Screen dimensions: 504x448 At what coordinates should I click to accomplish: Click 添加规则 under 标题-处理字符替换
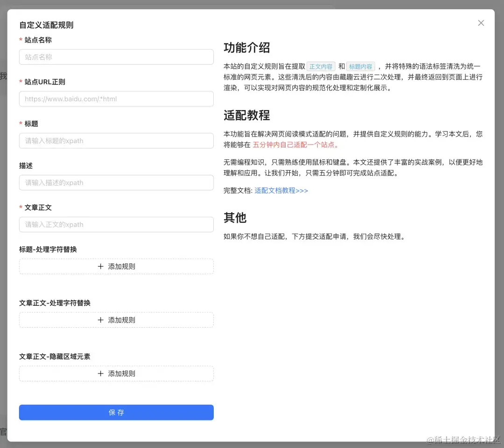pos(121,266)
